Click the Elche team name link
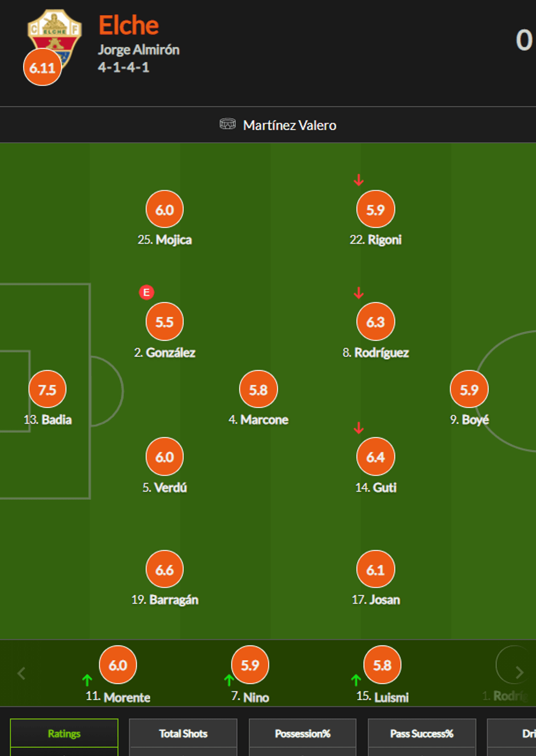 (129, 25)
